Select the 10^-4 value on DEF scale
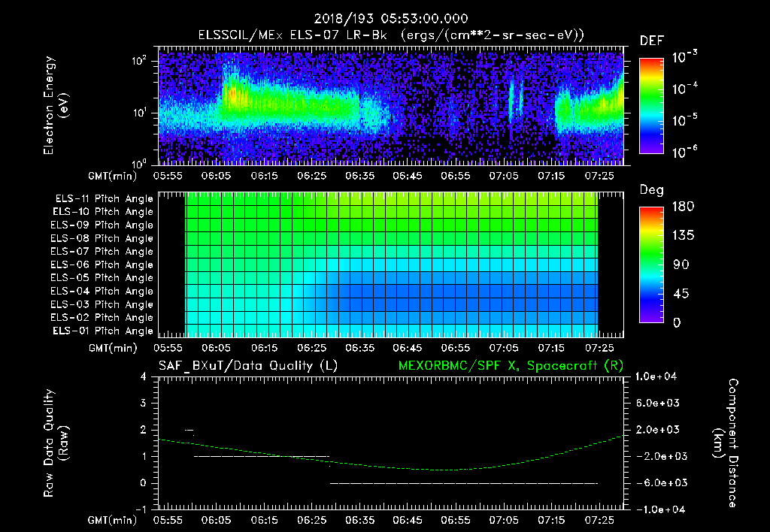The height and width of the screenshot is (532, 770). tap(684, 89)
